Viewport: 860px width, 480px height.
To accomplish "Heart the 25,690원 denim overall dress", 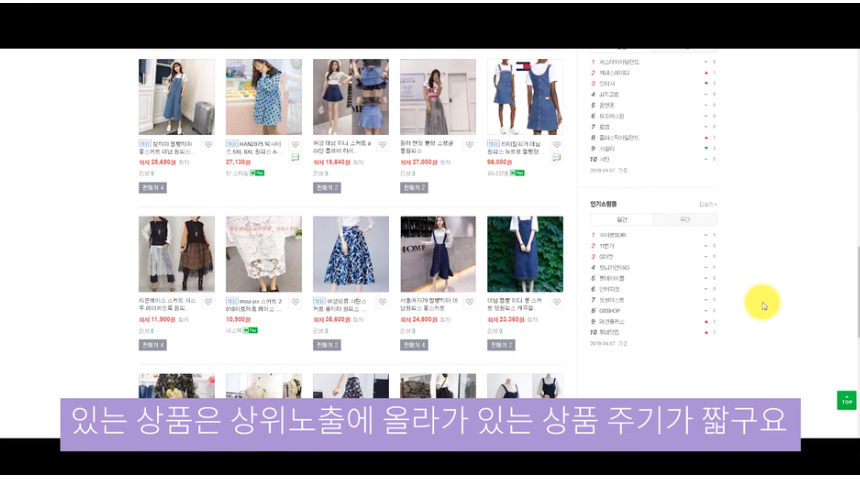I will (x=208, y=145).
